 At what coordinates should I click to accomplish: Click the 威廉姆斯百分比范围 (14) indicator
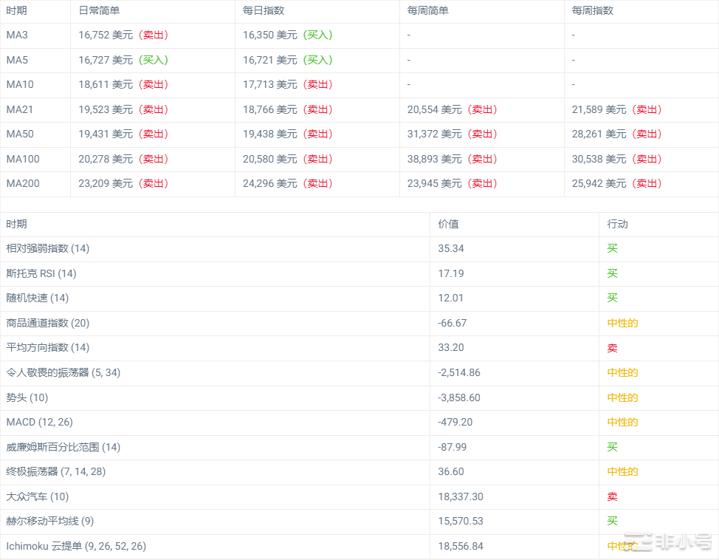tap(63, 447)
